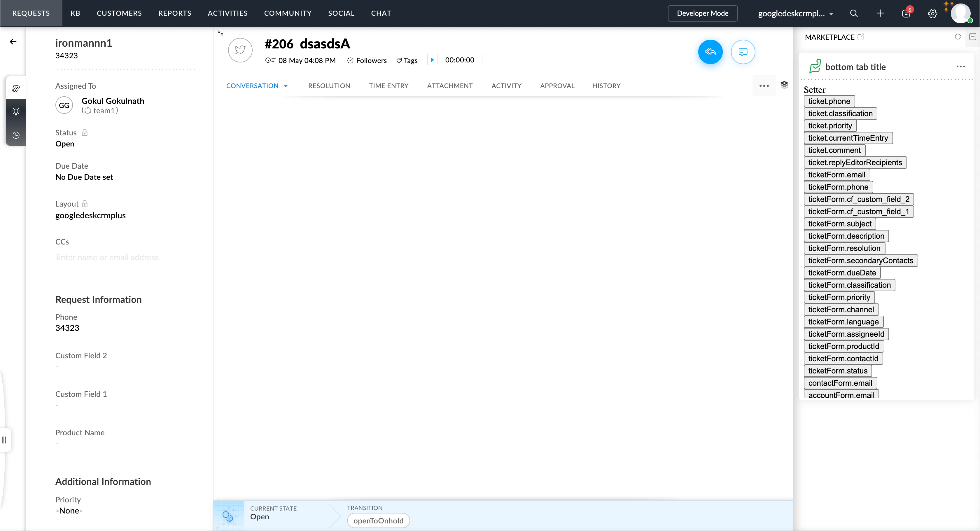Image resolution: width=980 pixels, height=531 pixels.
Task: Switch to the RESOLUTION tab
Action: (329, 86)
